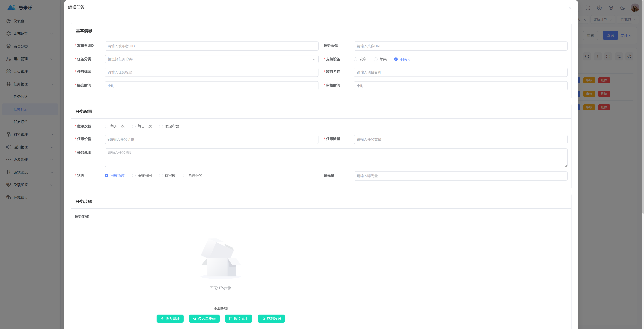
Task: Select the Android device radio
Action: [x=356, y=59]
